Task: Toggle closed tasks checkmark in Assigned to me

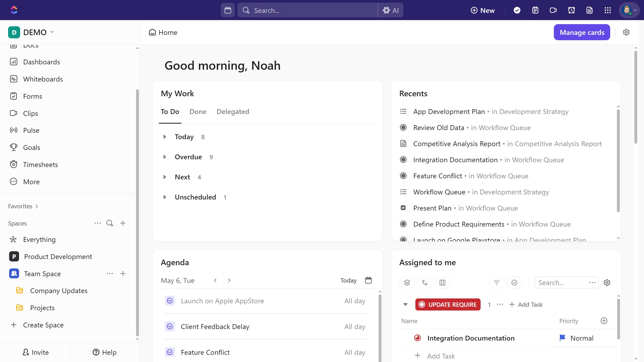Action: coord(514,283)
